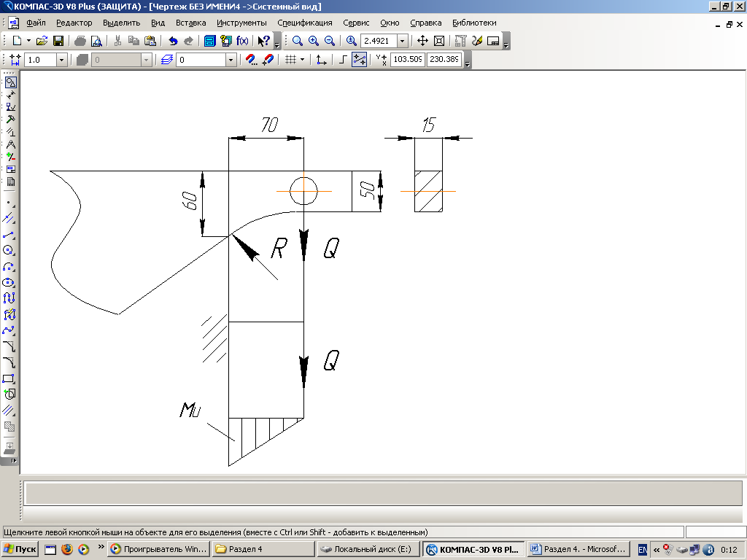Open an existing file with the folder icon
747x560 pixels.
[42, 41]
